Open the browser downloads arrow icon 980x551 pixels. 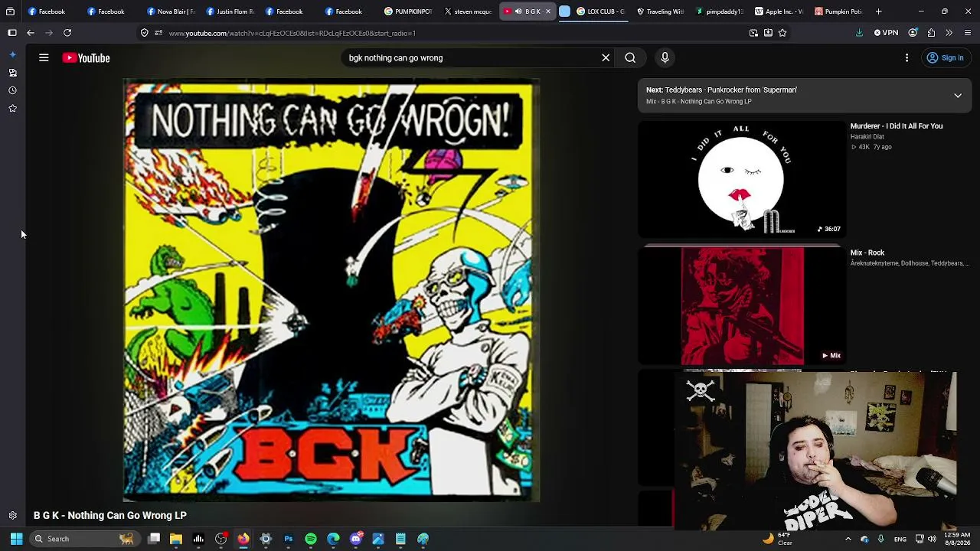tap(859, 33)
